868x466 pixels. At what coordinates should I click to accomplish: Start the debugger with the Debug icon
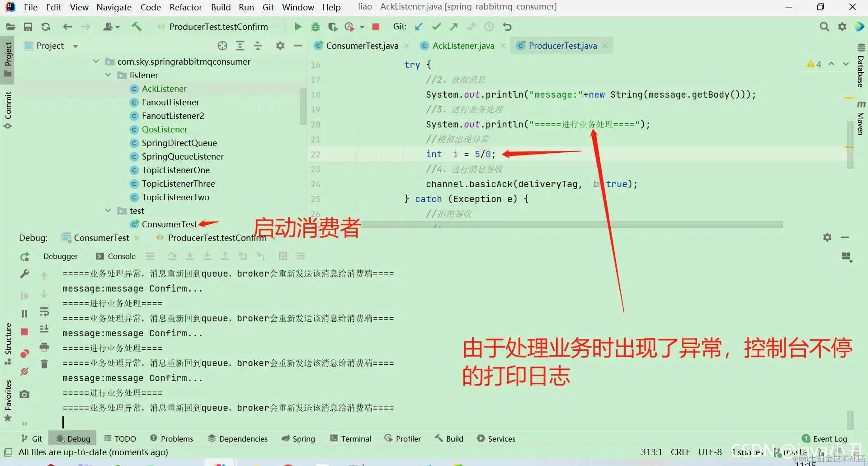pyautogui.click(x=316, y=27)
